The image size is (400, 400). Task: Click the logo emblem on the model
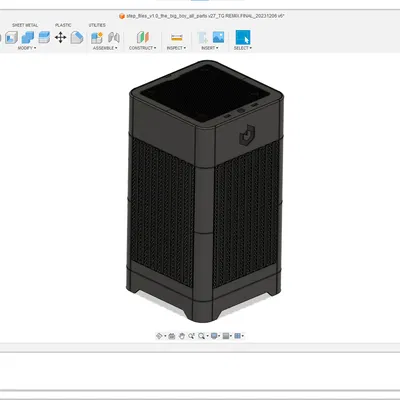coord(247,135)
